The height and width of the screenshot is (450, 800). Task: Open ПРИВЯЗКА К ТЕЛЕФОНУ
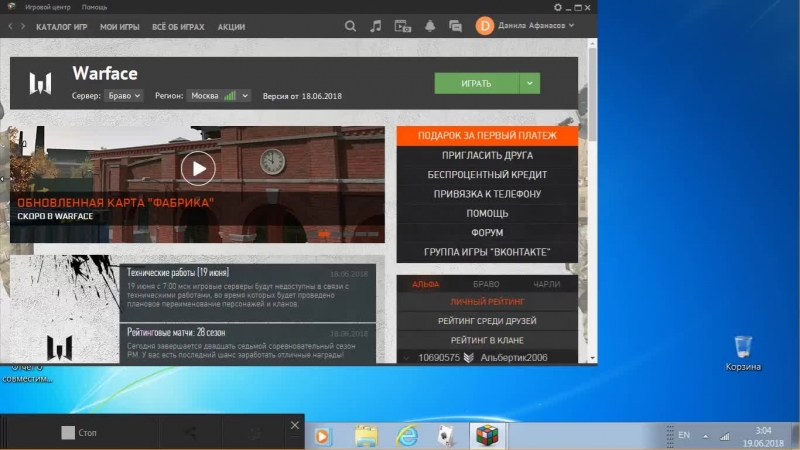point(487,194)
